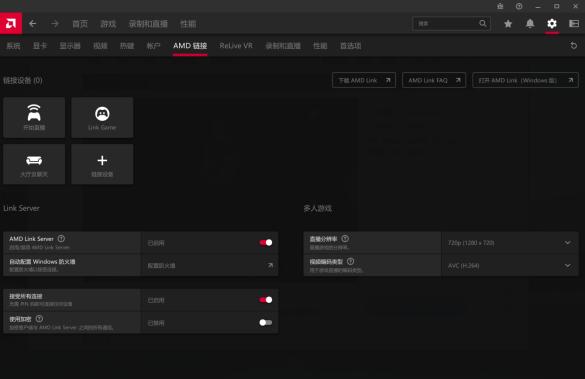Open the 游戏 top menu
585x379 pixels.
coord(108,24)
